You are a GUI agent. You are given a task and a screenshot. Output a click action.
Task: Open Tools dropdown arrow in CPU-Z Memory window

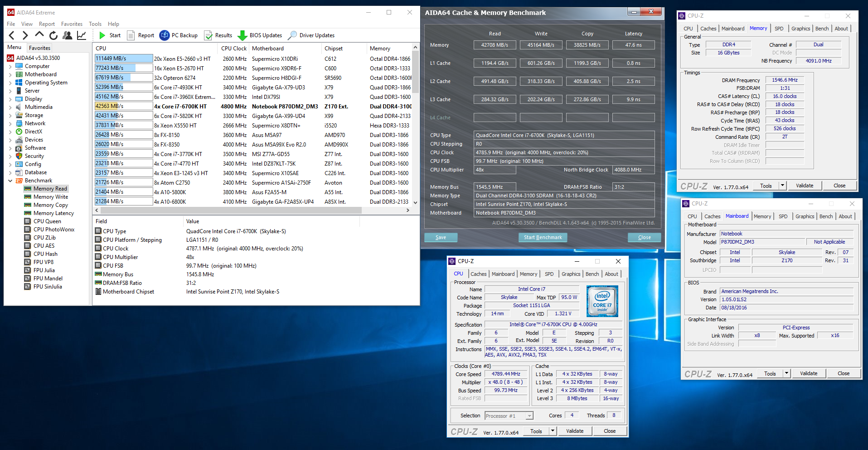click(x=782, y=186)
